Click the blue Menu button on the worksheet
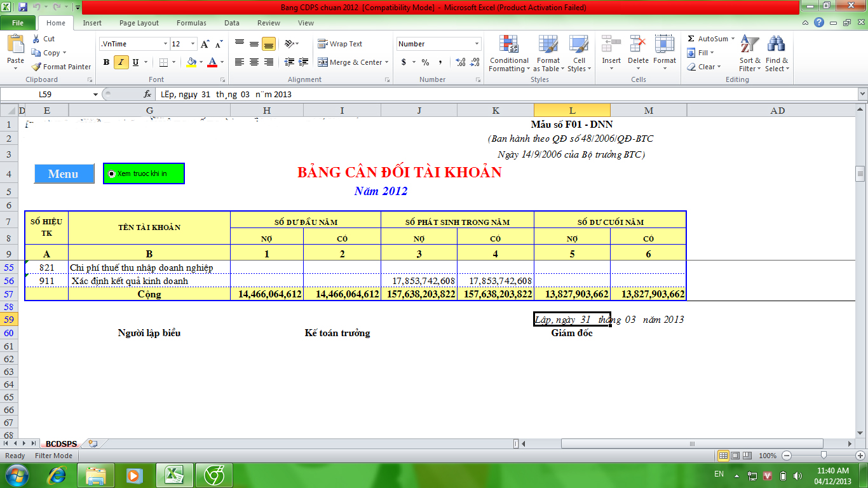Image resolution: width=868 pixels, height=488 pixels. 64,173
